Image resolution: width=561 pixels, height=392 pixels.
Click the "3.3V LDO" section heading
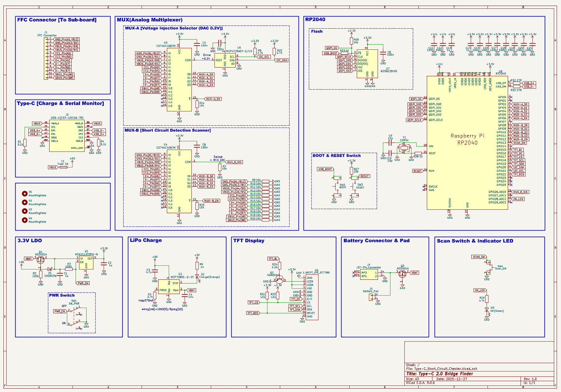click(30, 240)
